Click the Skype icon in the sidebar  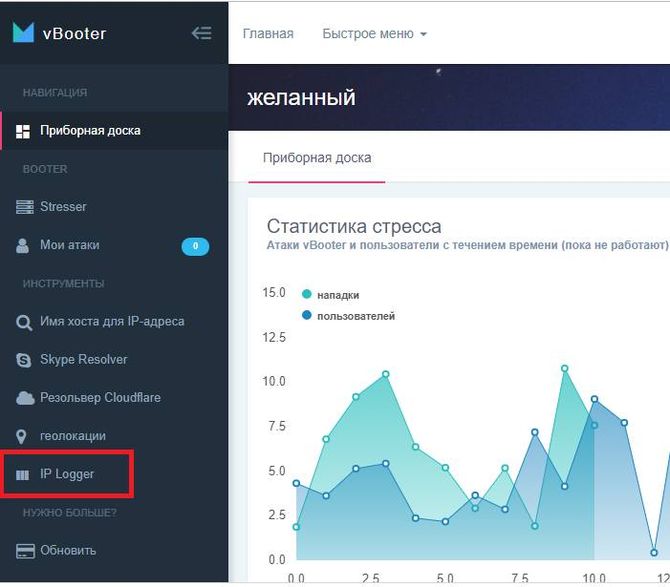point(24,360)
